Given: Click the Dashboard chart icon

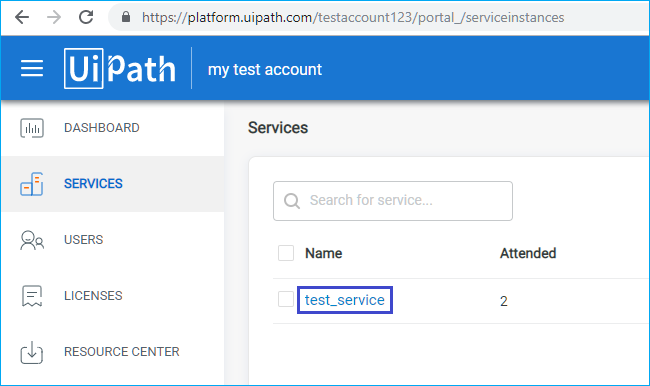Looking at the screenshot, I should tap(32, 128).
